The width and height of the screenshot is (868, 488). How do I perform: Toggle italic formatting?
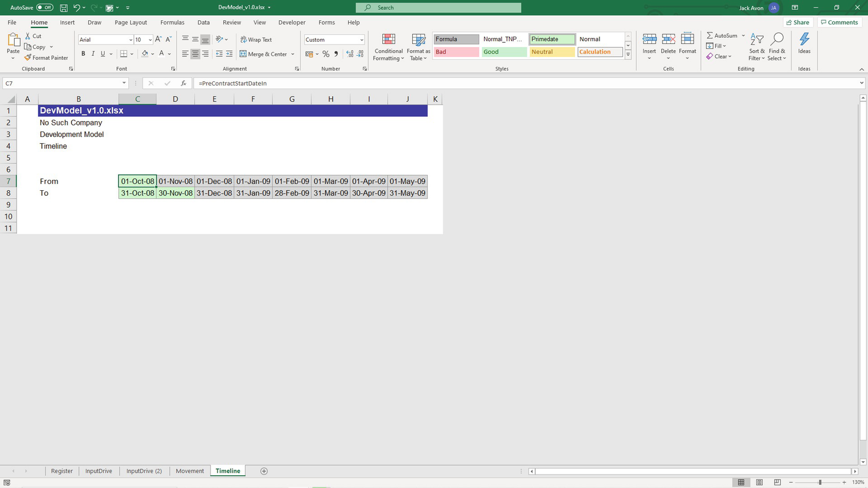pyautogui.click(x=93, y=54)
